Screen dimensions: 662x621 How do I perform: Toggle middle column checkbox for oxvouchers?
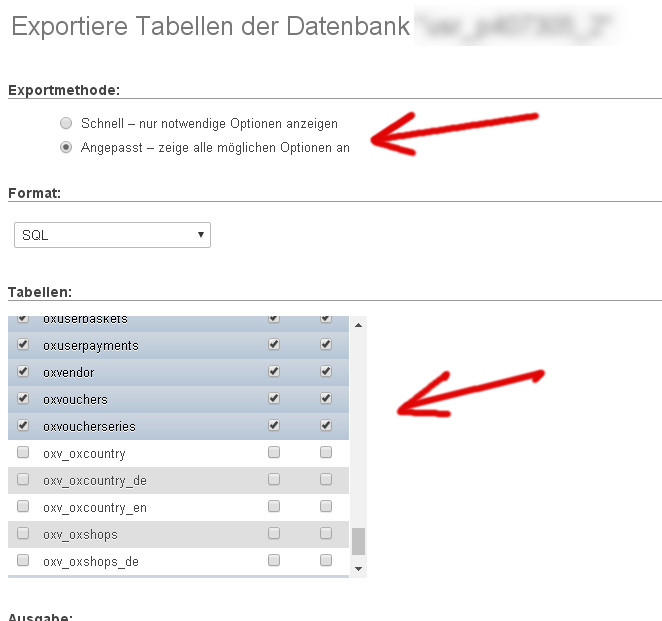point(274,398)
